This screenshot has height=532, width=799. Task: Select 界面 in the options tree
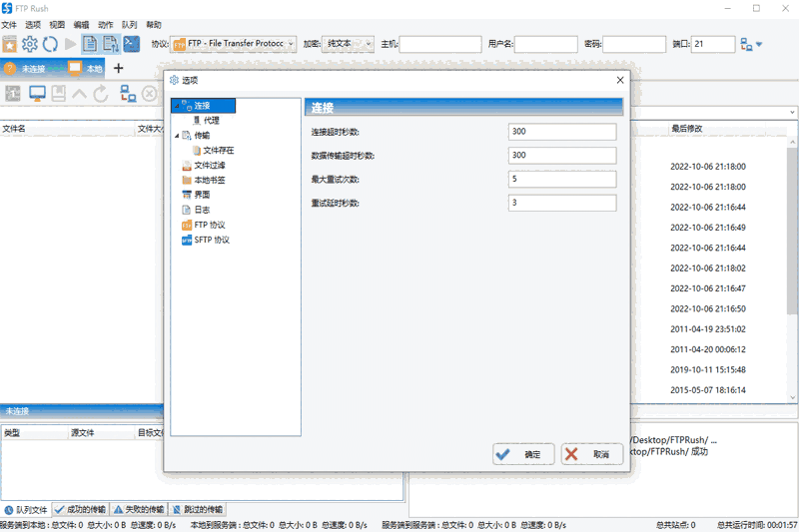coord(203,195)
